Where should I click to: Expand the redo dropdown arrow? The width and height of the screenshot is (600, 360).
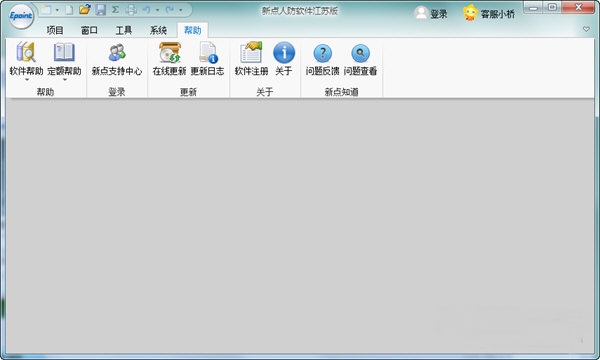180,10
